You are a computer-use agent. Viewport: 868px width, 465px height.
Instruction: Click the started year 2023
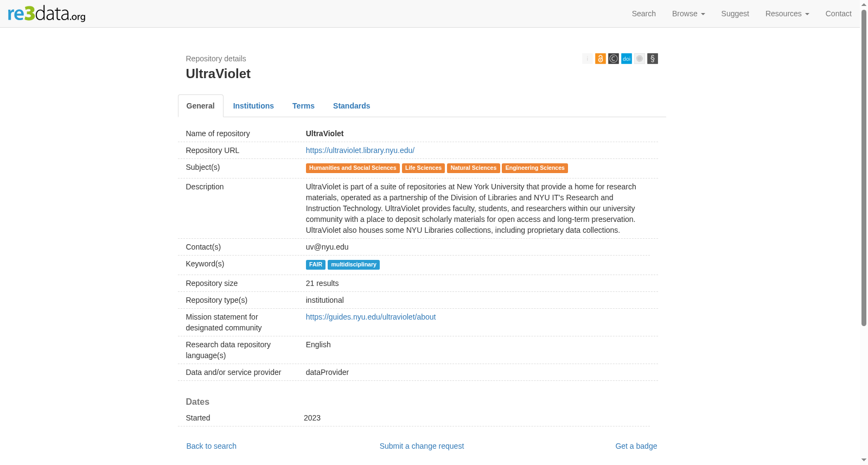click(312, 418)
